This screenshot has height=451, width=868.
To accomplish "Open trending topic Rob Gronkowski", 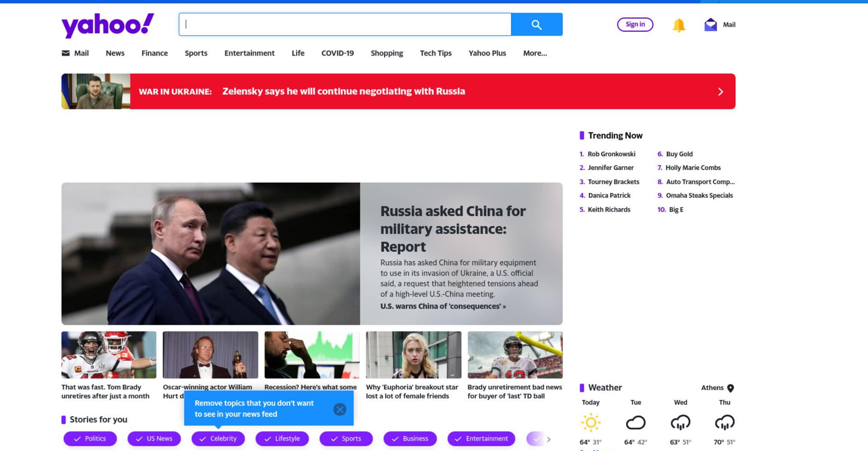I will 611,154.
